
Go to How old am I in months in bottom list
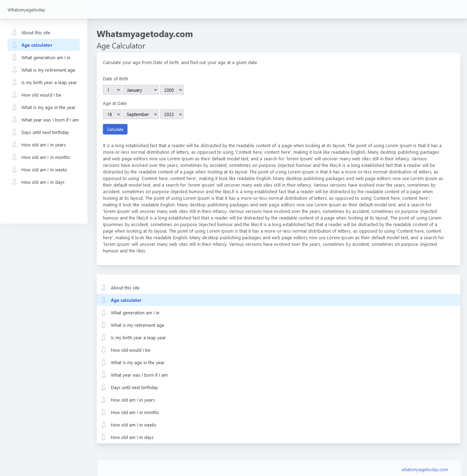click(135, 412)
